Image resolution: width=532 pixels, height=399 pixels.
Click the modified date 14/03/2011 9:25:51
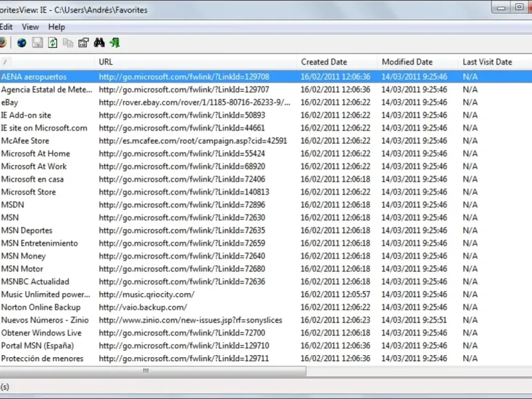point(414,321)
